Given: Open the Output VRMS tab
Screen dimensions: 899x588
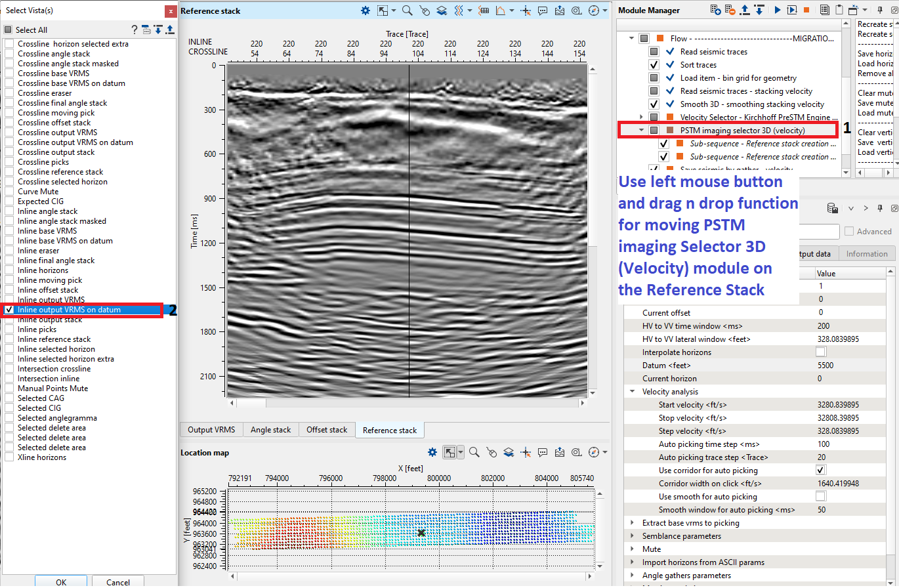Looking at the screenshot, I should 211,430.
